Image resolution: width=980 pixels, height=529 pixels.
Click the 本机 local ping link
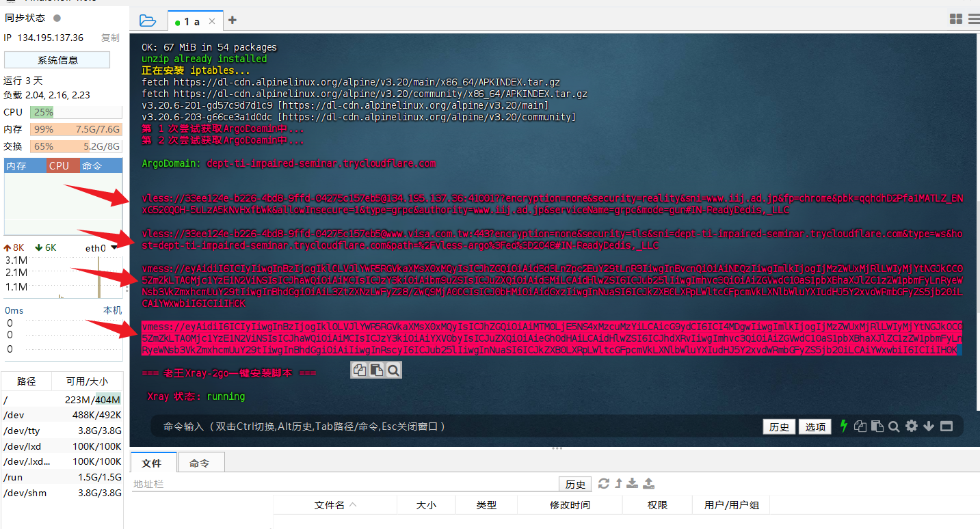coord(112,310)
